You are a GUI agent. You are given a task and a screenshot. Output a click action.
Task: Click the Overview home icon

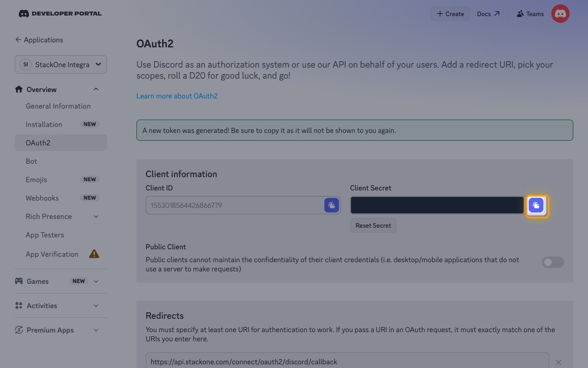(x=19, y=89)
